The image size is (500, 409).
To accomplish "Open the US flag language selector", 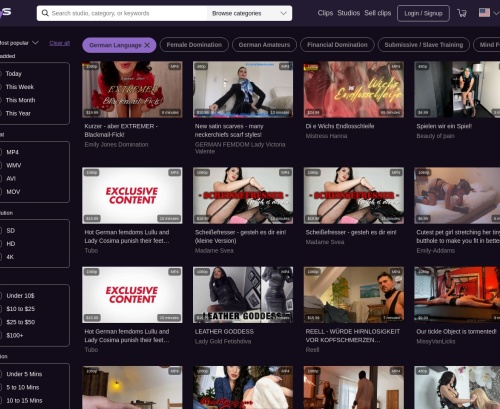I will (x=484, y=13).
